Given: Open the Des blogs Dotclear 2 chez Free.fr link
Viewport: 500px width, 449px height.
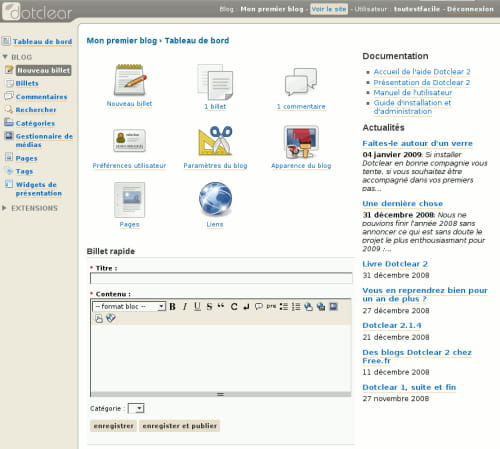Looking at the screenshot, I should (417, 356).
